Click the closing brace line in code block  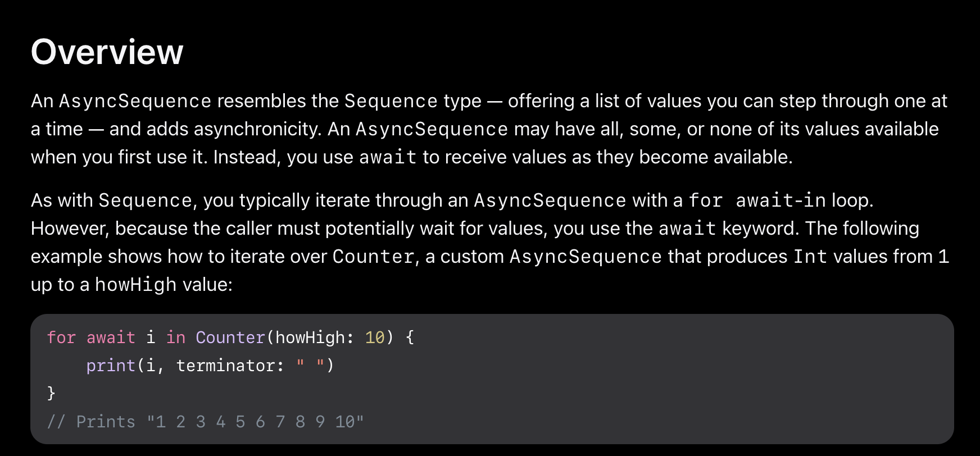tap(51, 393)
